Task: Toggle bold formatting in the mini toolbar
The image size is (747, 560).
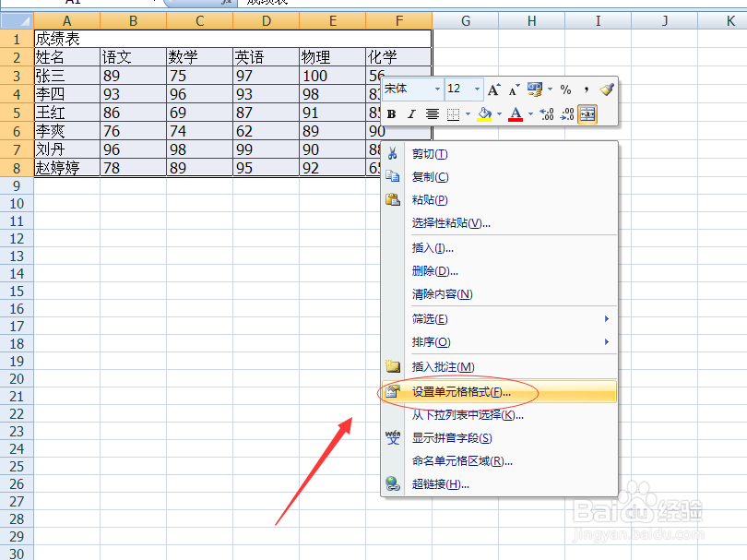Action: [x=390, y=113]
